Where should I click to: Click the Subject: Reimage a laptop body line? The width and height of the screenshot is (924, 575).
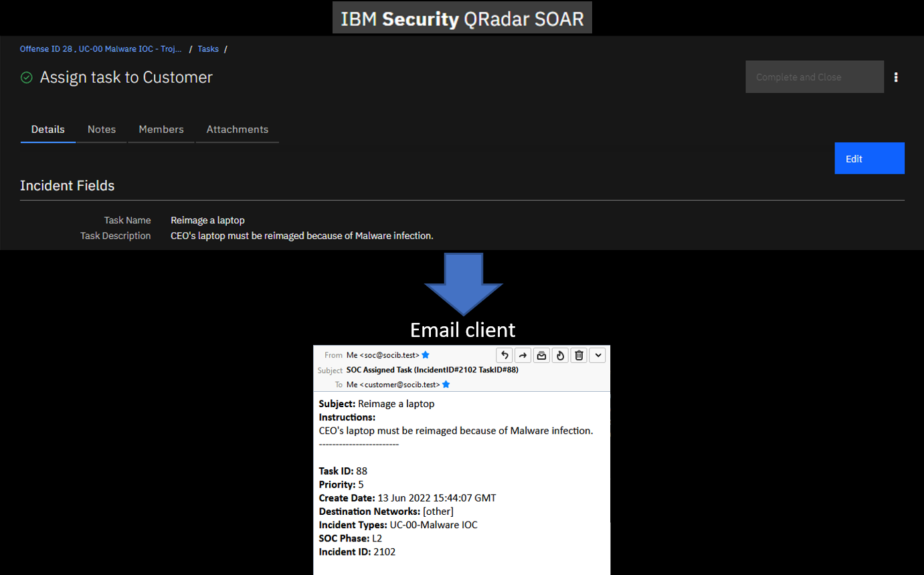[377, 404]
